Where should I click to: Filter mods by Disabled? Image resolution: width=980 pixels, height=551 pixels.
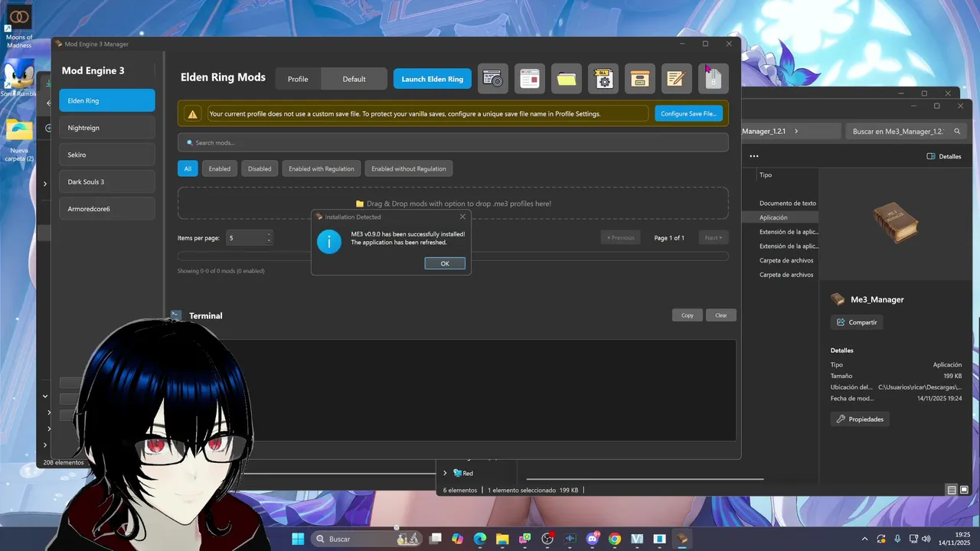(260, 168)
